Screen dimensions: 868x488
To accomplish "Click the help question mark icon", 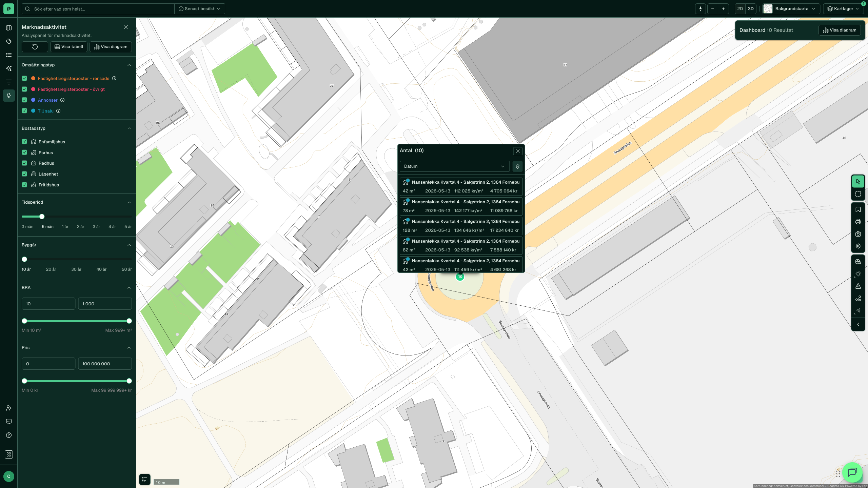I will tap(9, 435).
